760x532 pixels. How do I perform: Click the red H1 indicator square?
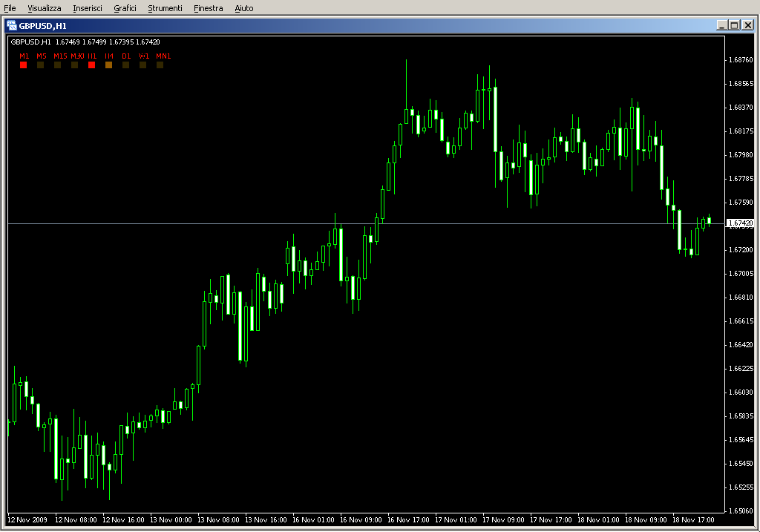(x=92, y=65)
